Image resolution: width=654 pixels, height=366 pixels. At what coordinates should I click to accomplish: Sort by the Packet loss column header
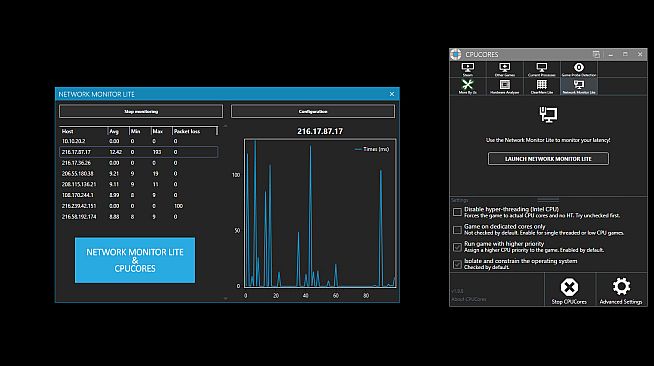195,131
